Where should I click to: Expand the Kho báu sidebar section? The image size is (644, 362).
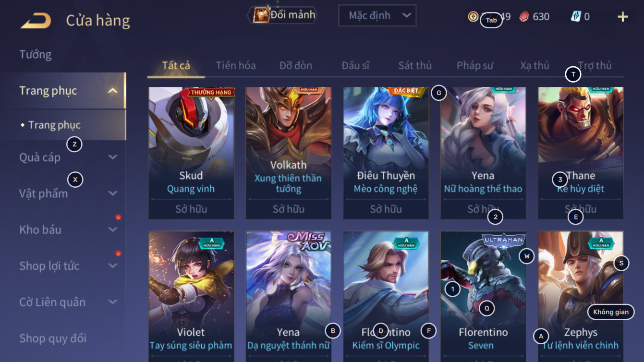[x=112, y=229]
